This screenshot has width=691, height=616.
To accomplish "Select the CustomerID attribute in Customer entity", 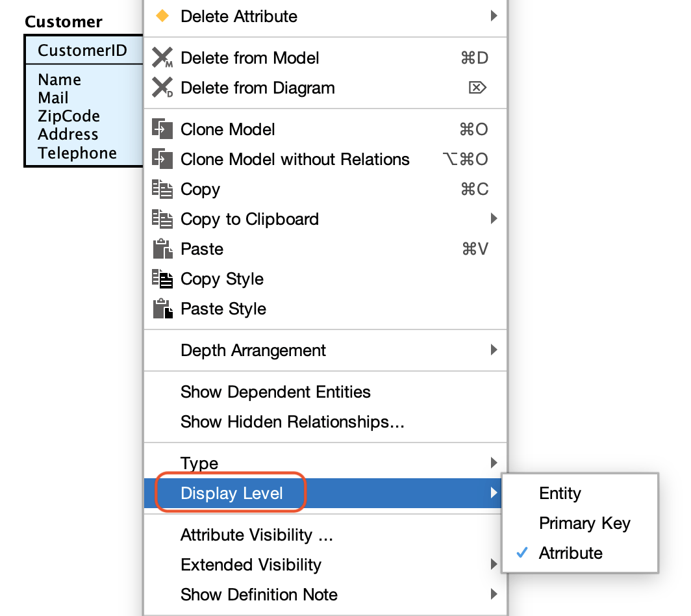I will [x=82, y=50].
